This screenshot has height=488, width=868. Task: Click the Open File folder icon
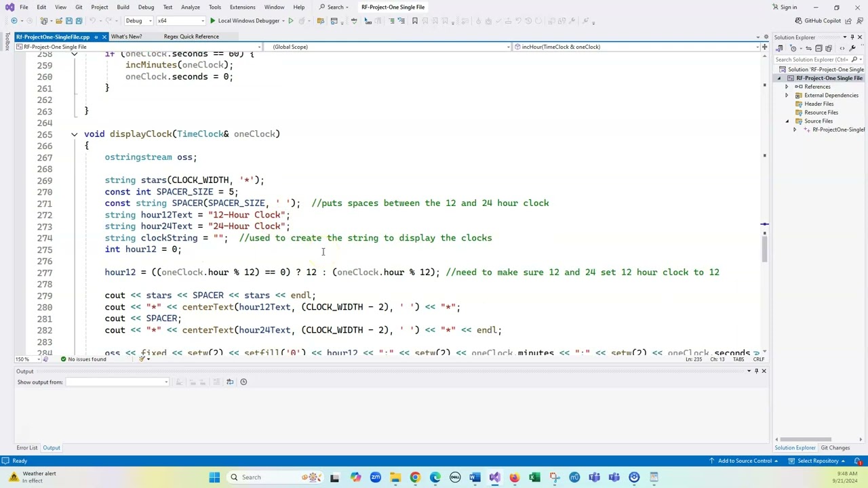(58, 20)
